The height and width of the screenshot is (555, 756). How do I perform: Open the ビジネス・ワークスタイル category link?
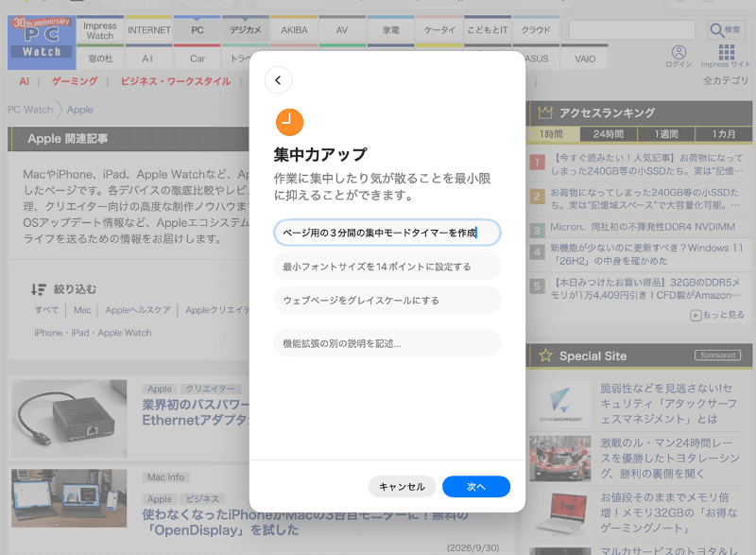point(176,81)
